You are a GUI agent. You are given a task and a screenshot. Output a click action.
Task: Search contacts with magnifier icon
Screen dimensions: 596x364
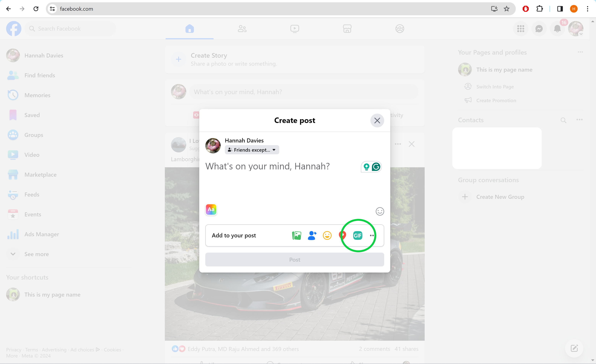pyautogui.click(x=563, y=120)
